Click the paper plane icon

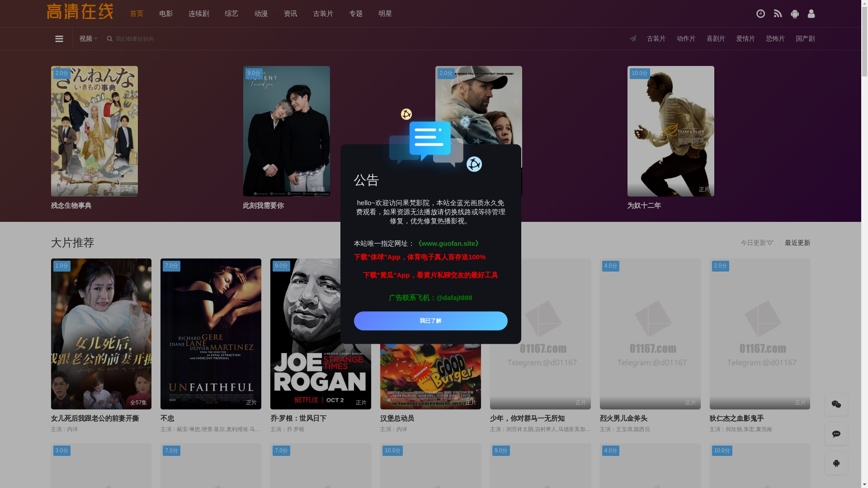coord(633,38)
